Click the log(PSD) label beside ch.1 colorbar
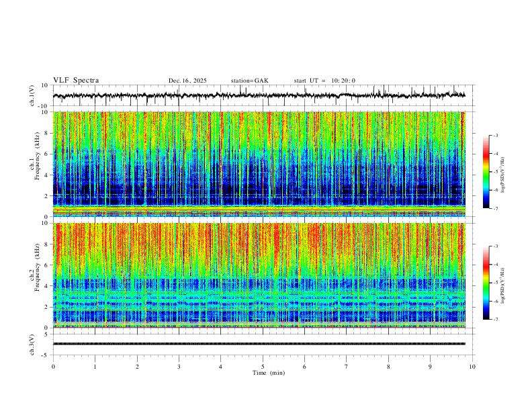The width and height of the screenshot is (532, 411). pos(503,175)
